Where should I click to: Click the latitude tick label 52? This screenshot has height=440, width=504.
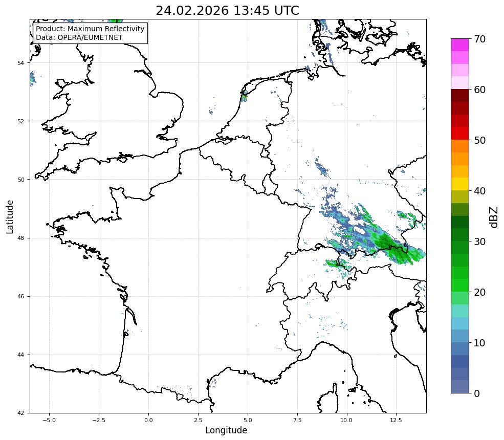click(x=20, y=121)
